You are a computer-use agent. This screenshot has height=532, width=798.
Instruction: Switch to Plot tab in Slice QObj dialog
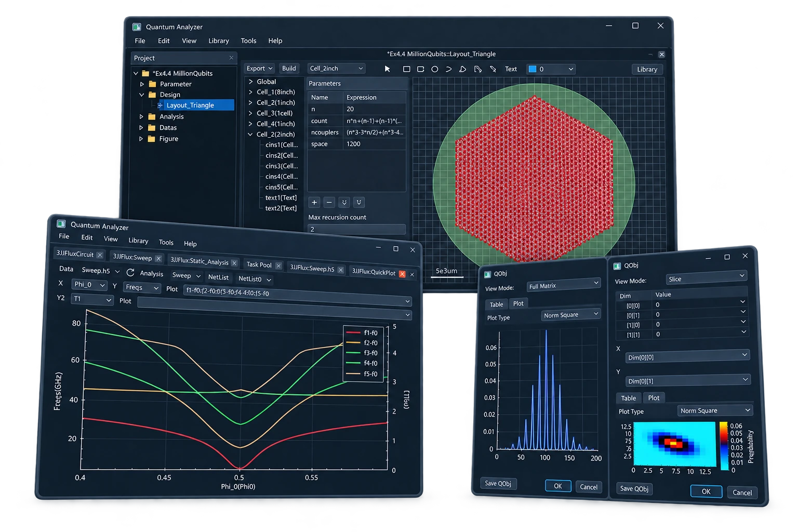[x=654, y=398]
